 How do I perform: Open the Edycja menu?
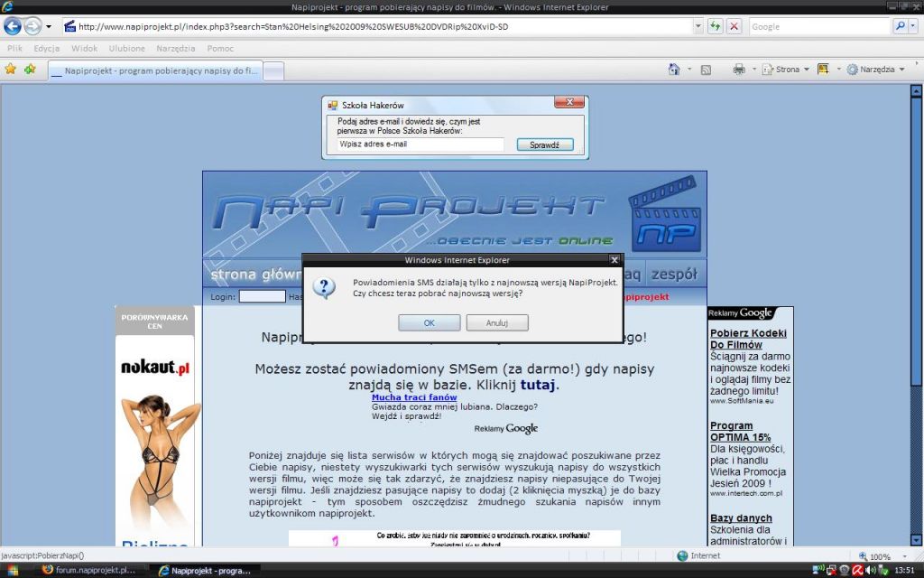47,49
